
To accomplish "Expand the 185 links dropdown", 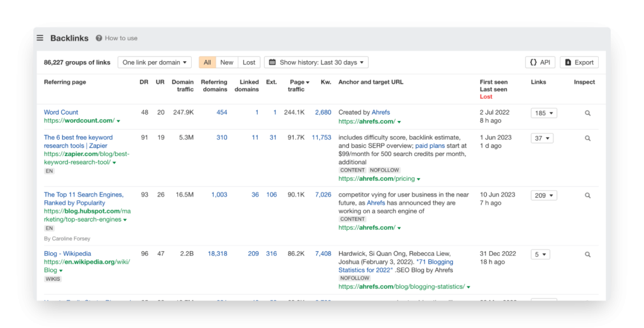I will coord(543,113).
